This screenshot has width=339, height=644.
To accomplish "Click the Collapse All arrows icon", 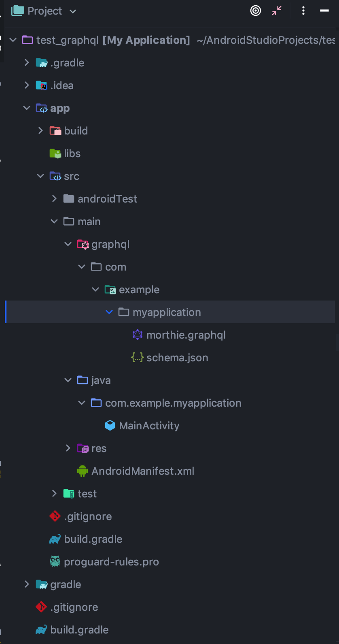I will [x=277, y=11].
